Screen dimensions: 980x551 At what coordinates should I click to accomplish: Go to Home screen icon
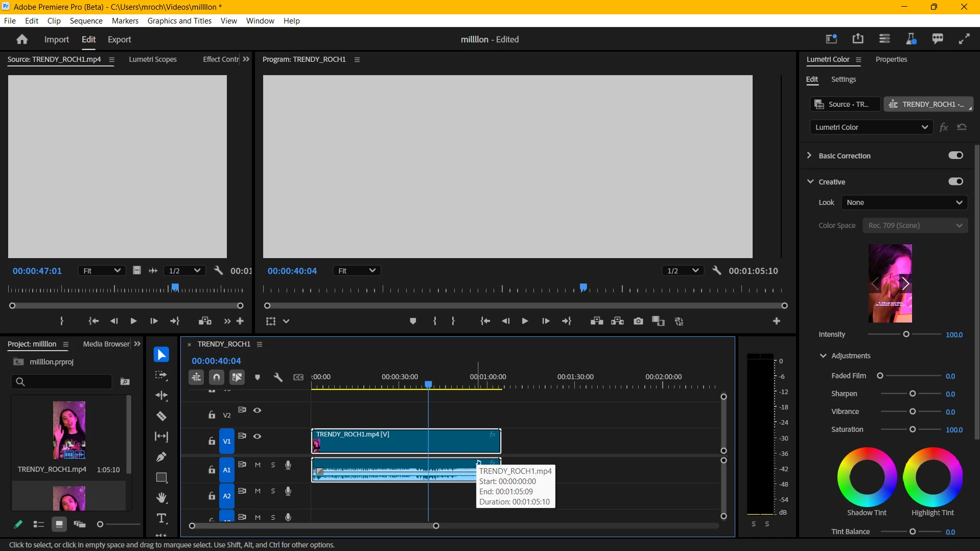(x=22, y=39)
